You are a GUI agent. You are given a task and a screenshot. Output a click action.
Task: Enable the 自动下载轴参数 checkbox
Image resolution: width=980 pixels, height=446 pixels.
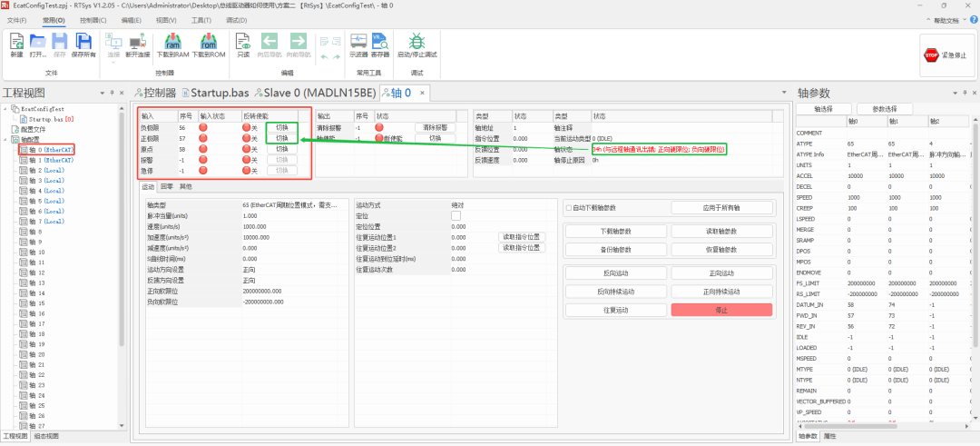pyautogui.click(x=569, y=208)
